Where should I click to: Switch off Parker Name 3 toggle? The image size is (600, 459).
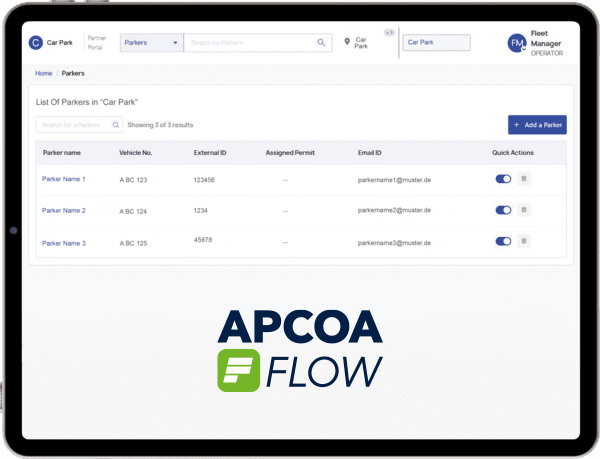point(503,241)
